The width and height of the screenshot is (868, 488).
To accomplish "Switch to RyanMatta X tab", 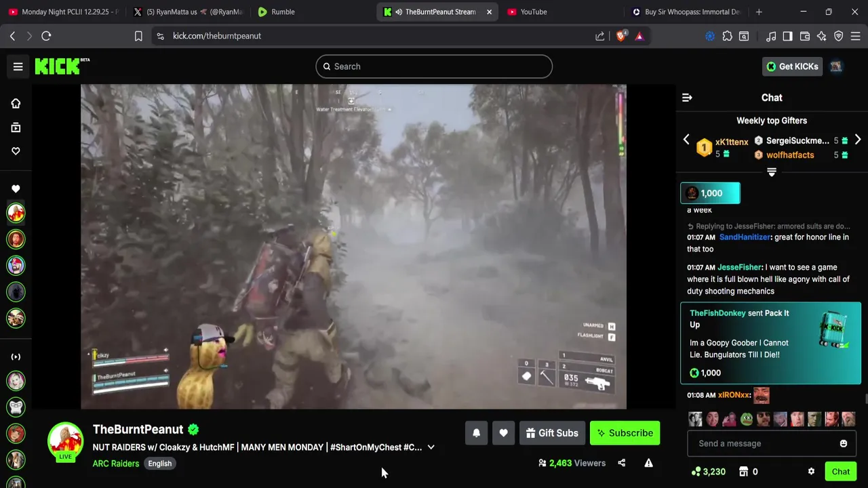I will 189,12.
